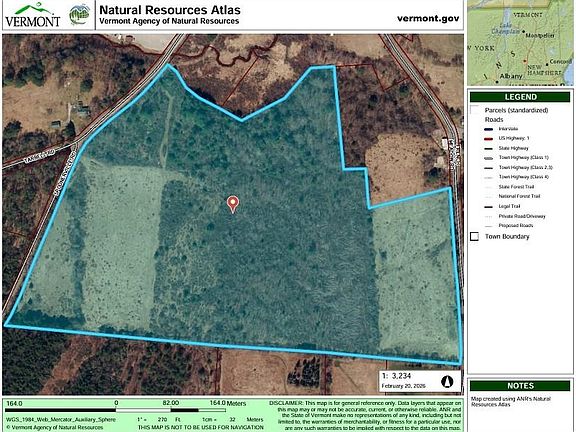Click the Lake Champlain label on overview map
The image size is (576, 432).
click(506, 29)
